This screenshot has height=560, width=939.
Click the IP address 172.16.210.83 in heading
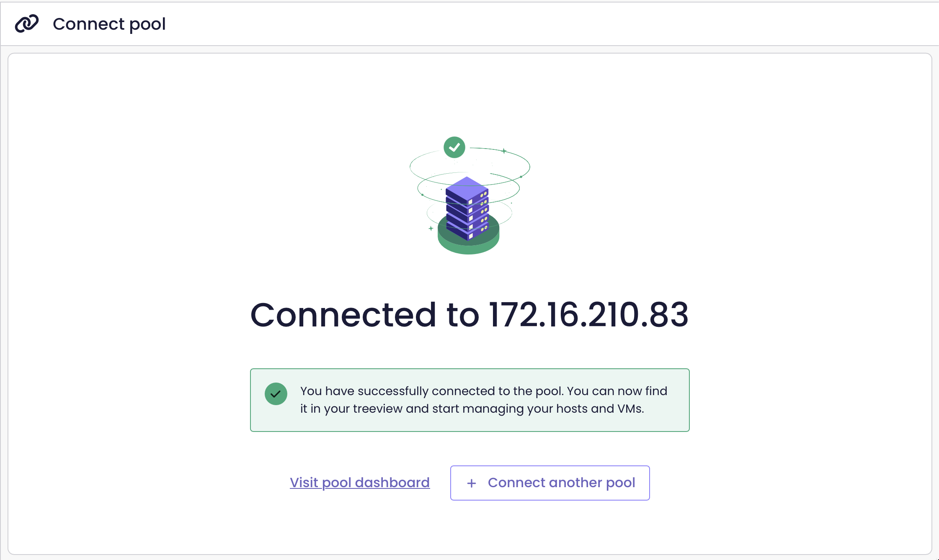pos(589,314)
